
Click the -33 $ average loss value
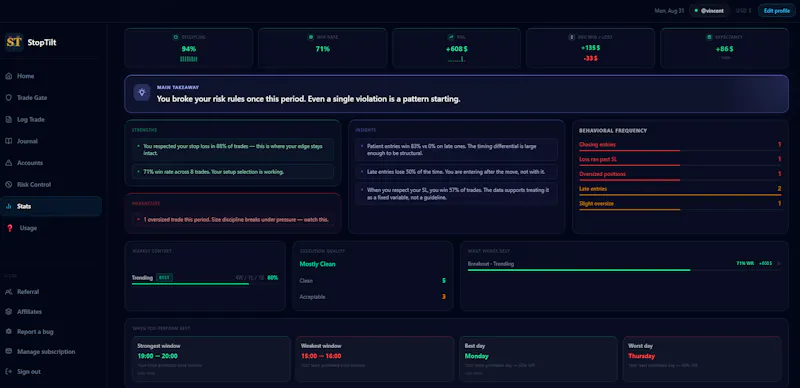[590, 58]
